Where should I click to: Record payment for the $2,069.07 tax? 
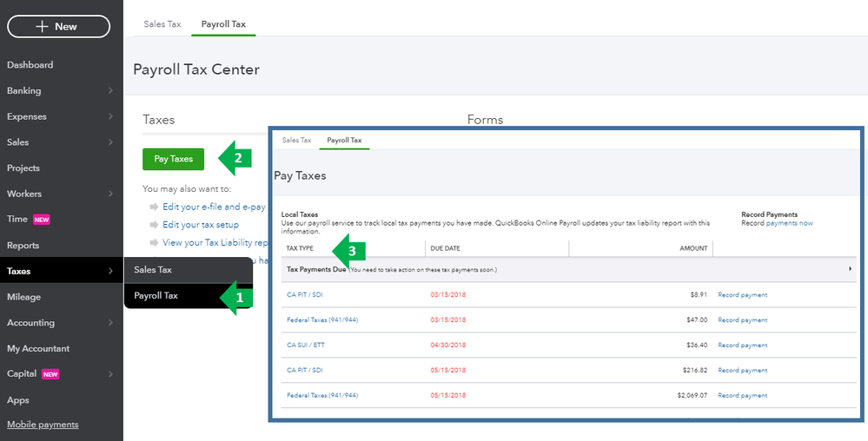point(742,396)
